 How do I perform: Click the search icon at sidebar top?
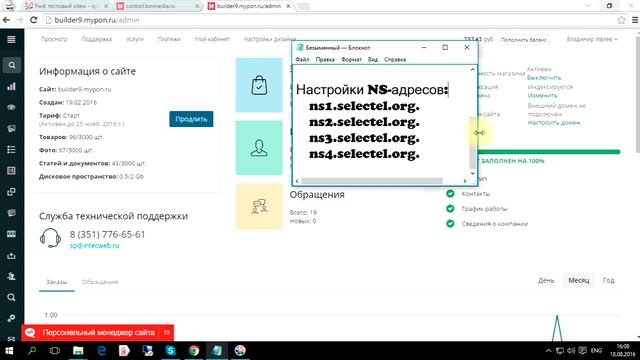[11, 65]
